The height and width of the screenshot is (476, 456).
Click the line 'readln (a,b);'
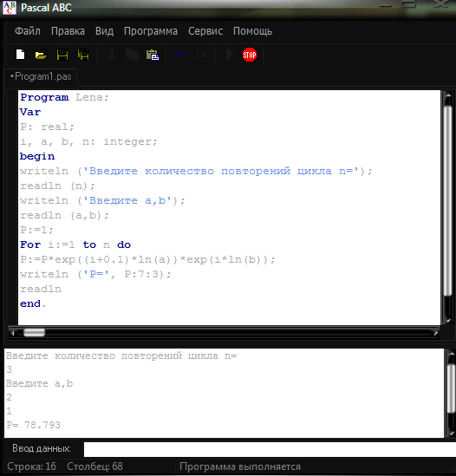pos(64,215)
